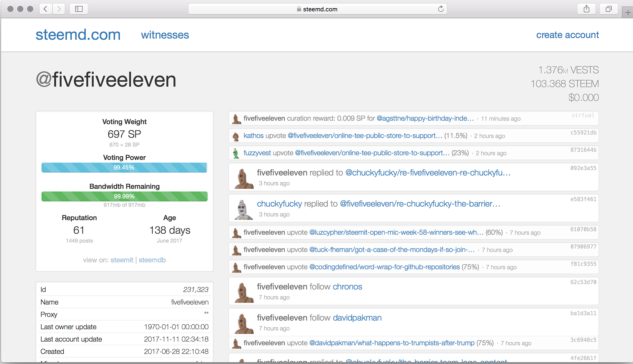
Task: Toggle the Safari sidebar button
Action: [79, 9]
